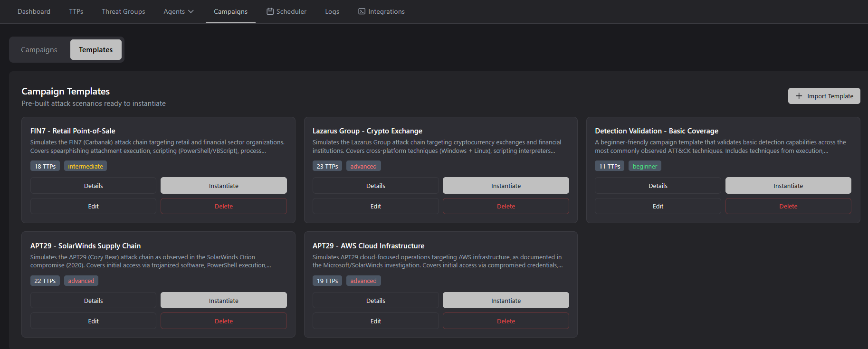Click the '18 TTPs' badge

tap(45, 166)
